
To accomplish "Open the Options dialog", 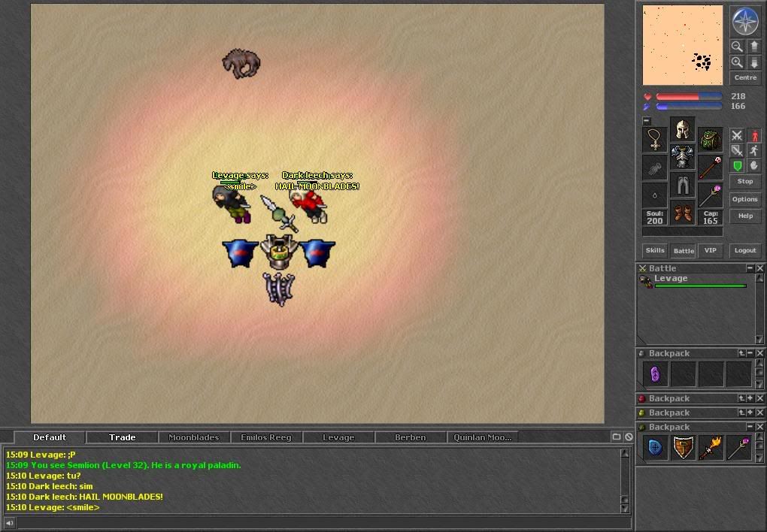I will pyautogui.click(x=745, y=199).
